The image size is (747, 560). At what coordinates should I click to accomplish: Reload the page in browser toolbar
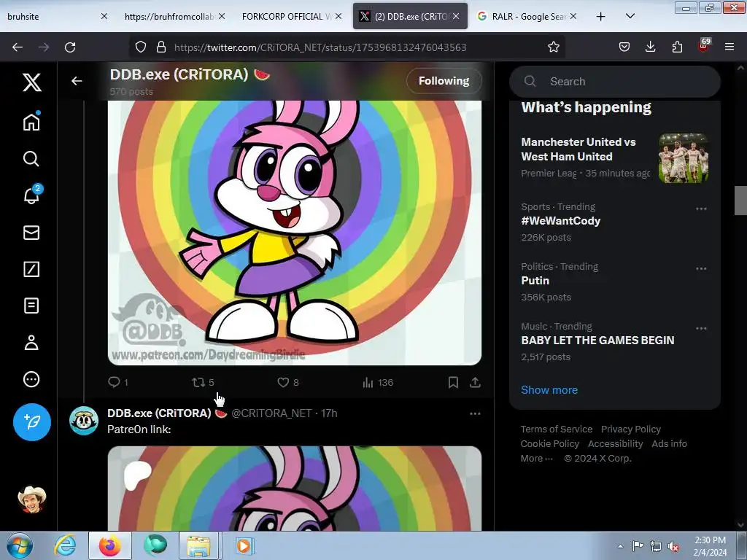pyautogui.click(x=70, y=47)
